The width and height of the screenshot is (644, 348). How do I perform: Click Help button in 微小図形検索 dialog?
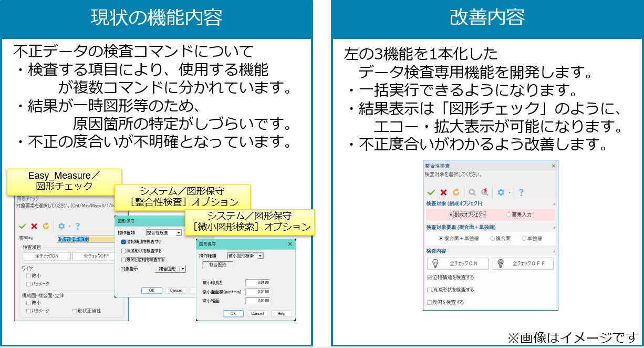click(281, 313)
